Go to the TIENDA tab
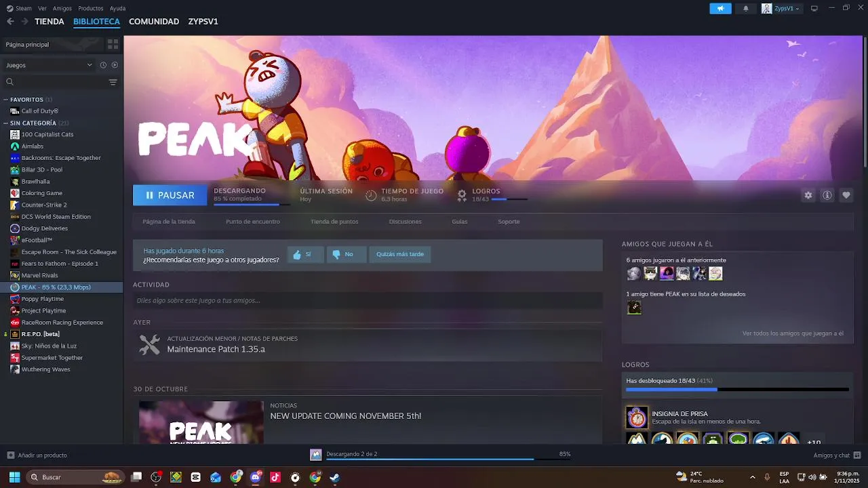This screenshot has height=488, width=868. tap(50, 22)
